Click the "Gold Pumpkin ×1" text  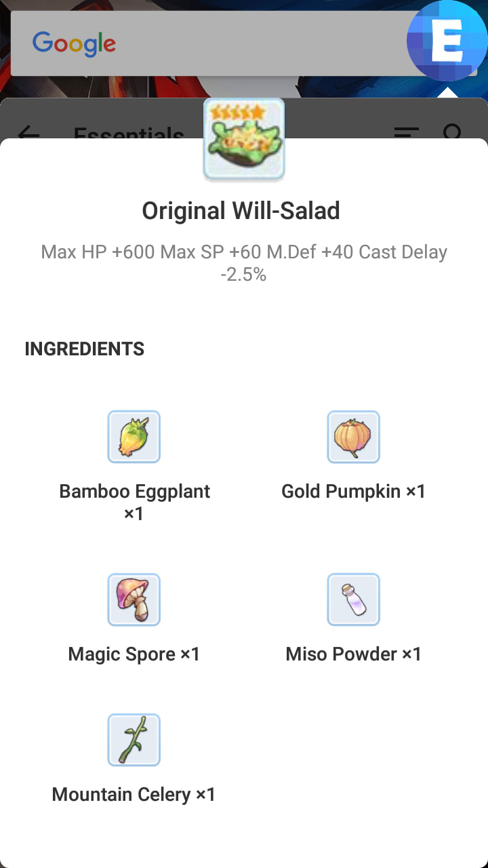point(353,491)
